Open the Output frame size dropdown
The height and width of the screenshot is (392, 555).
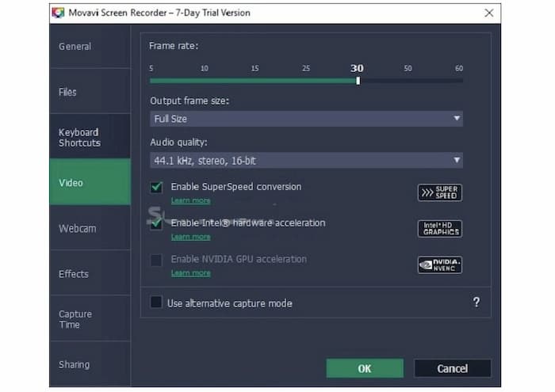point(306,119)
